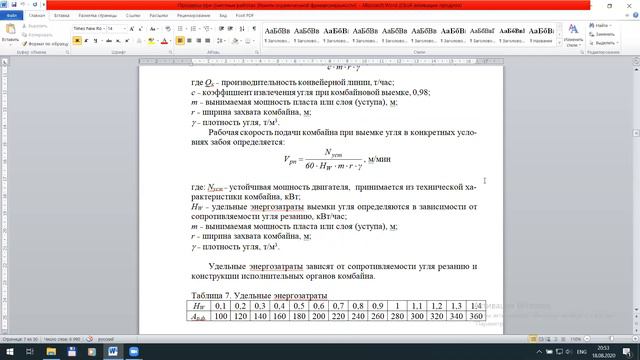Open Select (Выделить) dropdown
The height and width of the screenshot is (360, 640).
(604, 43)
